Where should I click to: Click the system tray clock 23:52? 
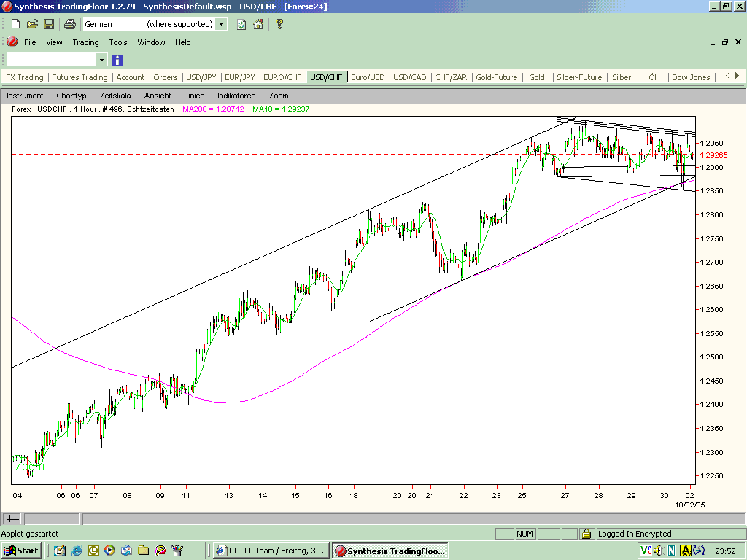click(725, 551)
